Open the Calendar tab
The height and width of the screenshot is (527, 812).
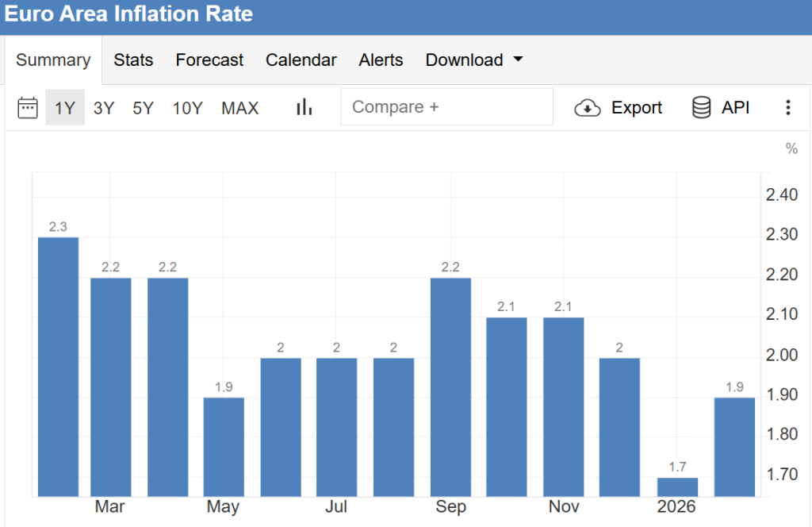click(301, 60)
